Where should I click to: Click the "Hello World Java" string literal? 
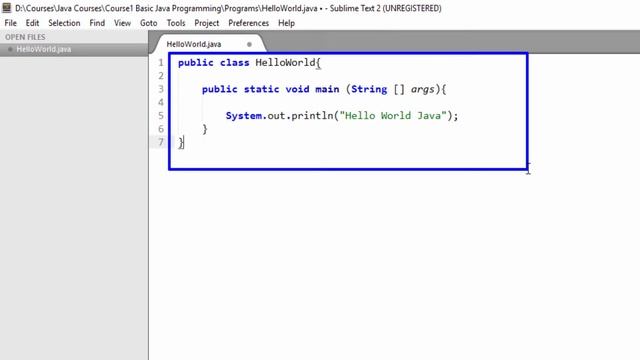(x=393, y=116)
